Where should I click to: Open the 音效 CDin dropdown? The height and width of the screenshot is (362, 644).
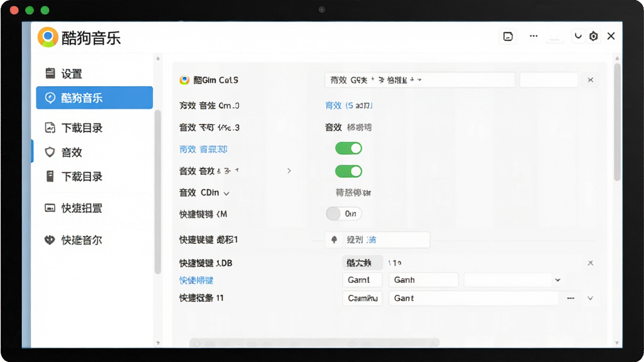pos(204,193)
